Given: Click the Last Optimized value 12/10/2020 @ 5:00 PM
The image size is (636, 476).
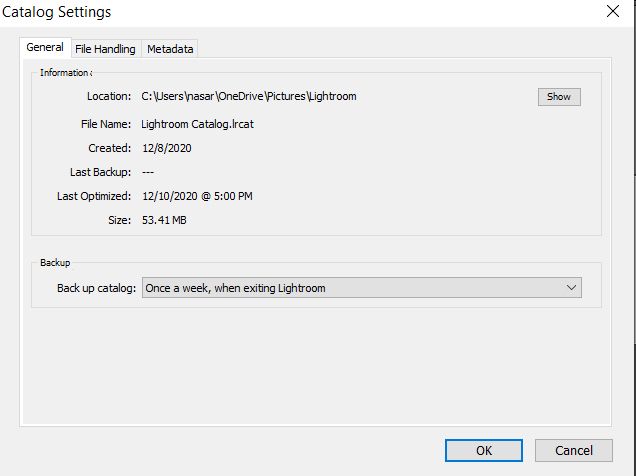Looking at the screenshot, I should 197,196.
